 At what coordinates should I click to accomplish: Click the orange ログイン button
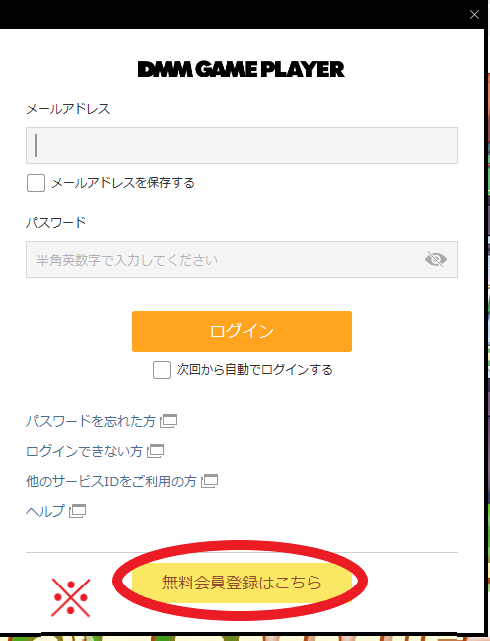[x=242, y=332]
